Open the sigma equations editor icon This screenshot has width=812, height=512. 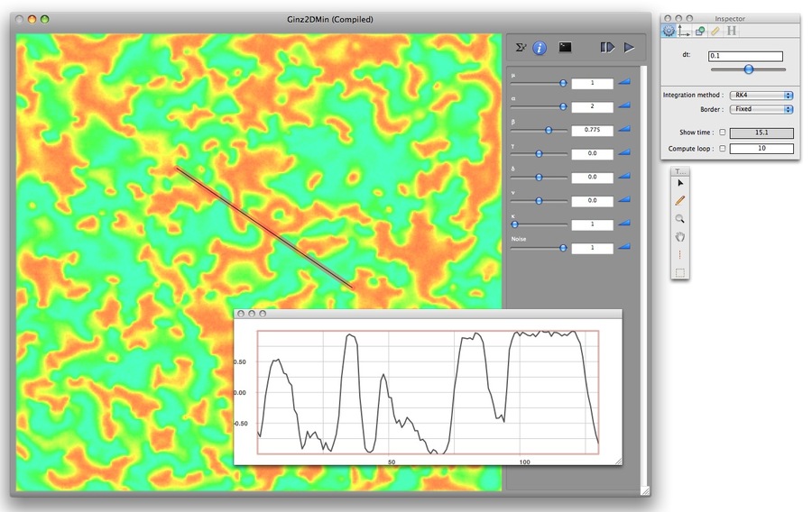[521, 48]
